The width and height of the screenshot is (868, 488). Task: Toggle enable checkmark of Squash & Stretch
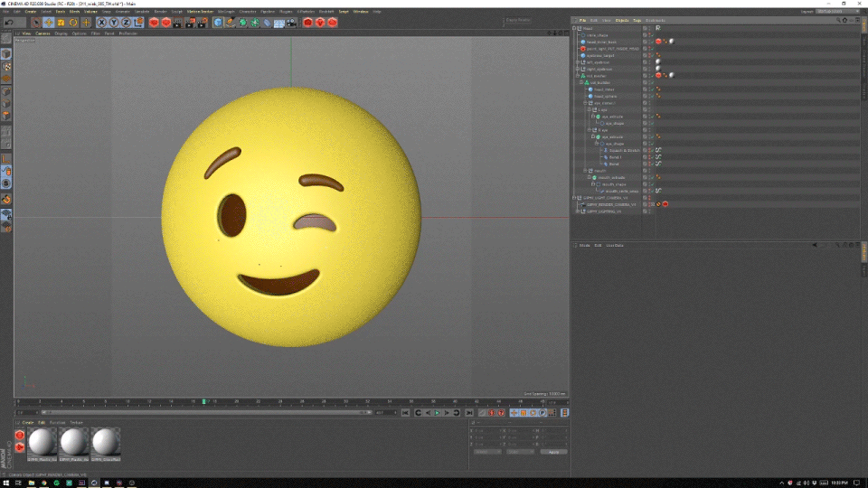pos(653,151)
